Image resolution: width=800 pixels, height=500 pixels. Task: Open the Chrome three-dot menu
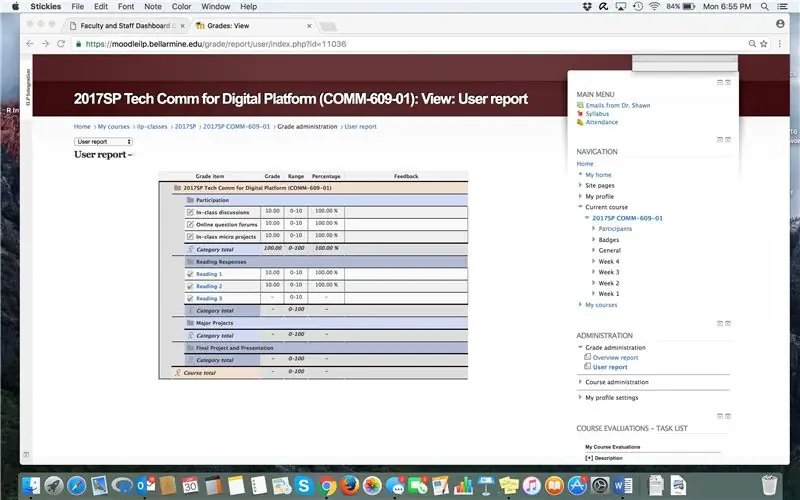click(780, 44)
